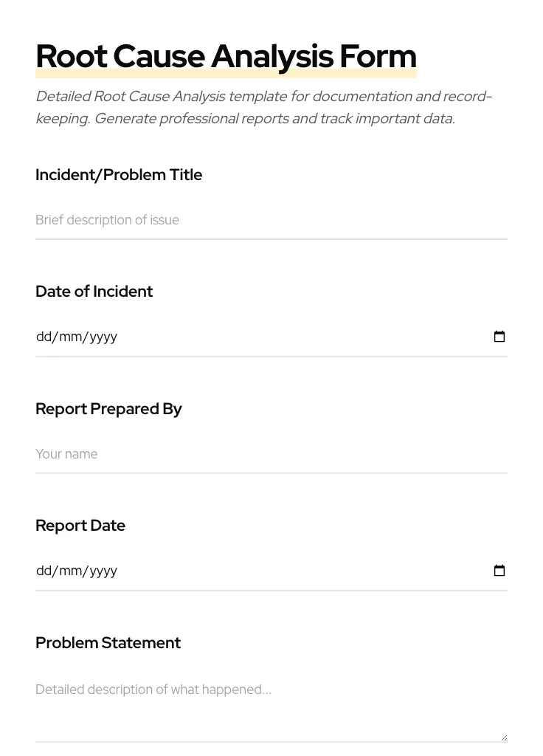Click the highlighted Root Cause Analysis Form heading

[x=226, y=56]
